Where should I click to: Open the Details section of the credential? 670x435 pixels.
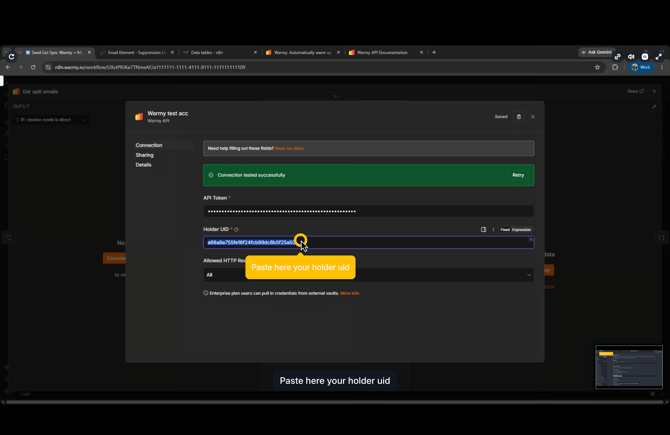pyautogui.click(x=143, y=165)
